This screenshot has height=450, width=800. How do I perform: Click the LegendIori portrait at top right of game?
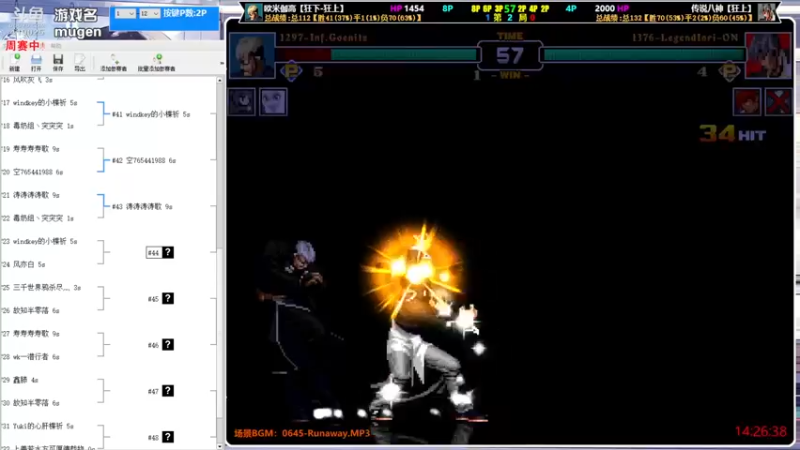[768, 56]
